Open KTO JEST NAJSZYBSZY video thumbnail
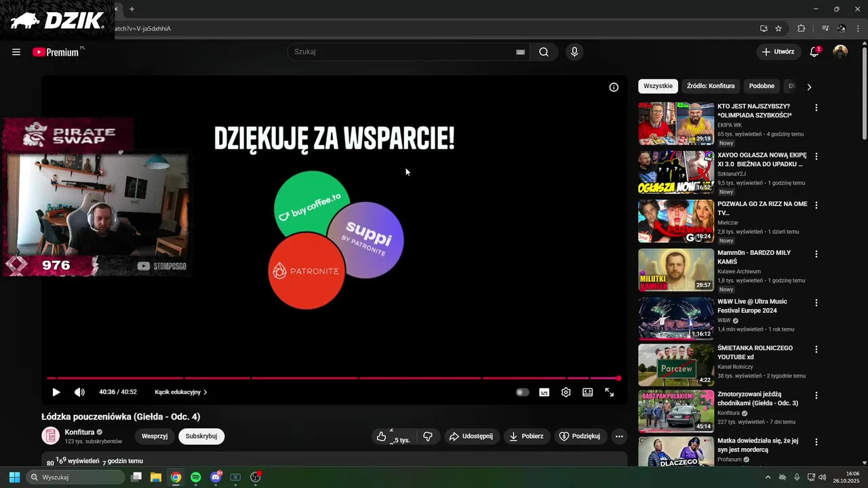 pyautogui.click(x=676, y=123)
